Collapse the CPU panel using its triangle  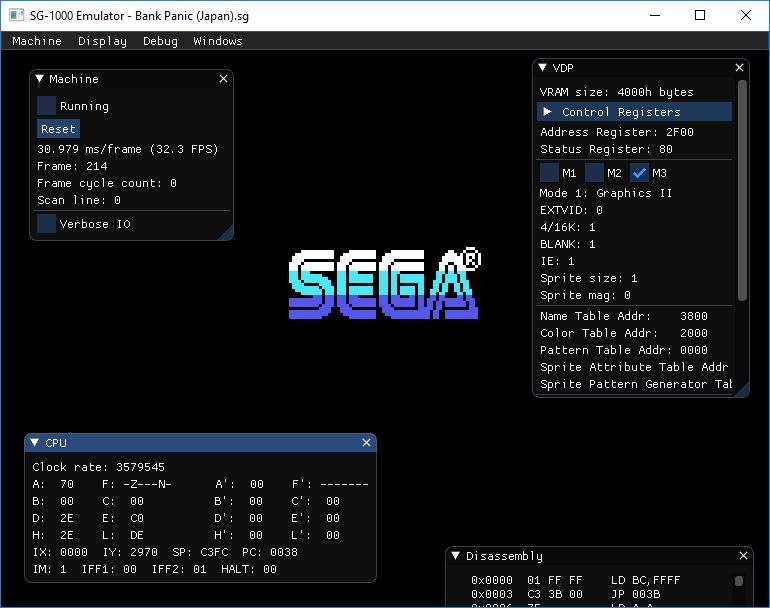coord(35,443)
